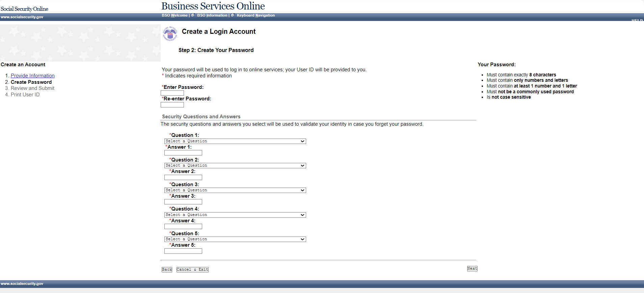Proceed with the Next button
This screenshot has width=644, height=293.
pos(472,269)
